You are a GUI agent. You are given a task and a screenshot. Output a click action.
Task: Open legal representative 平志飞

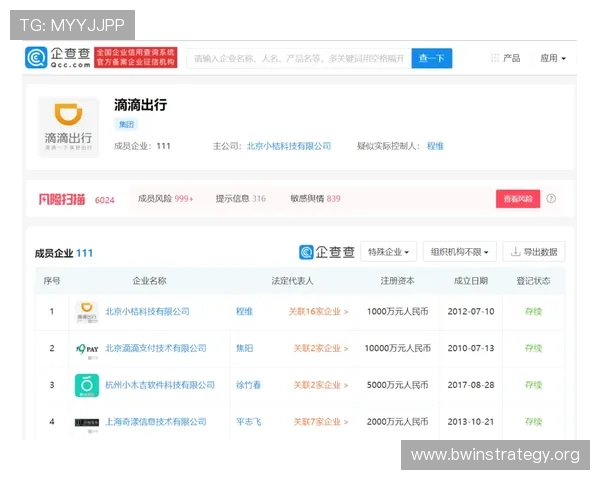(248, 422)
